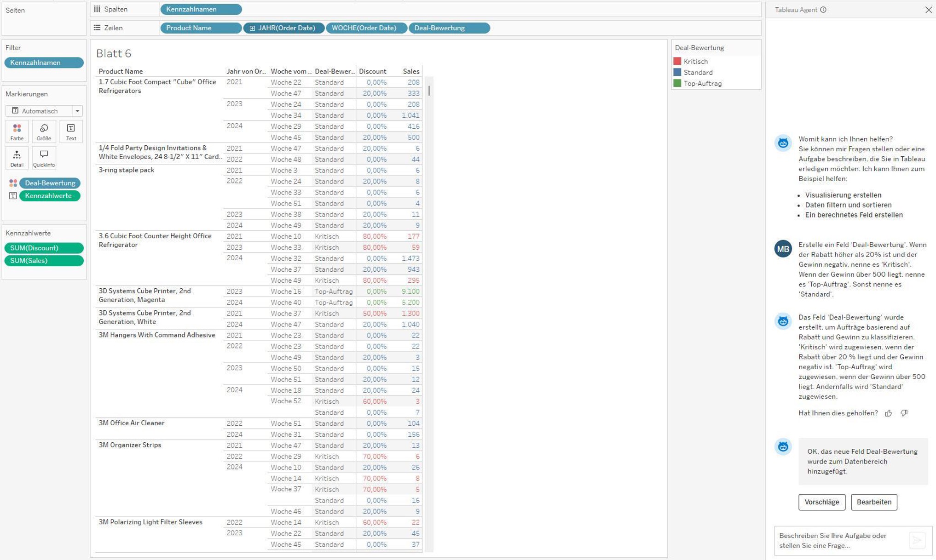Send message with the arrow icon
The image size is (936, 560).
pos(917,540)
